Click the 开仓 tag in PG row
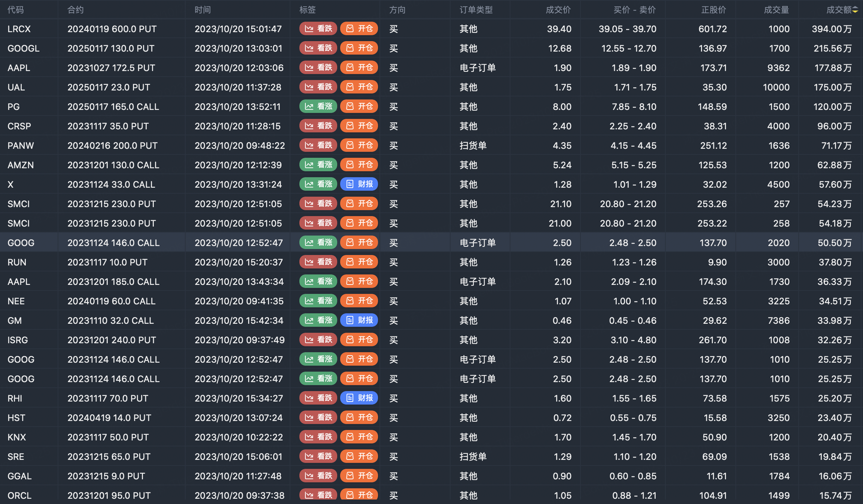Image resolution: width=863 pixels, height=504 pixels. pyautogui.click(x=359, y=107)
